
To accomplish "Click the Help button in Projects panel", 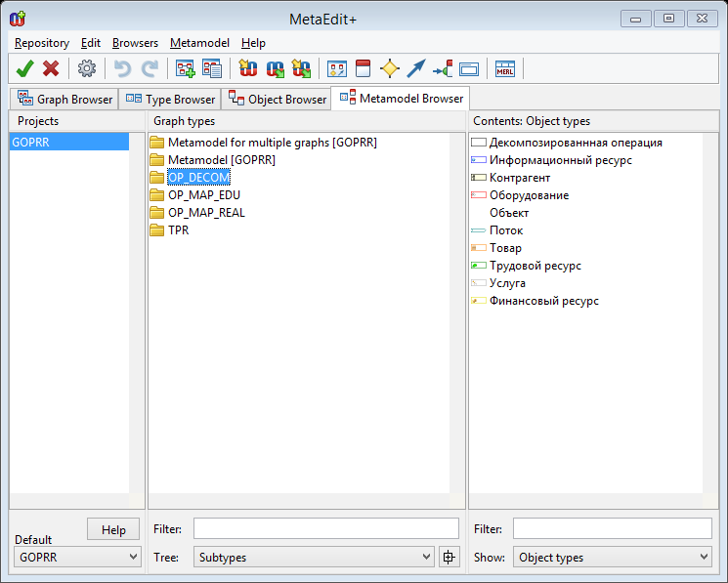I will 113,529.
